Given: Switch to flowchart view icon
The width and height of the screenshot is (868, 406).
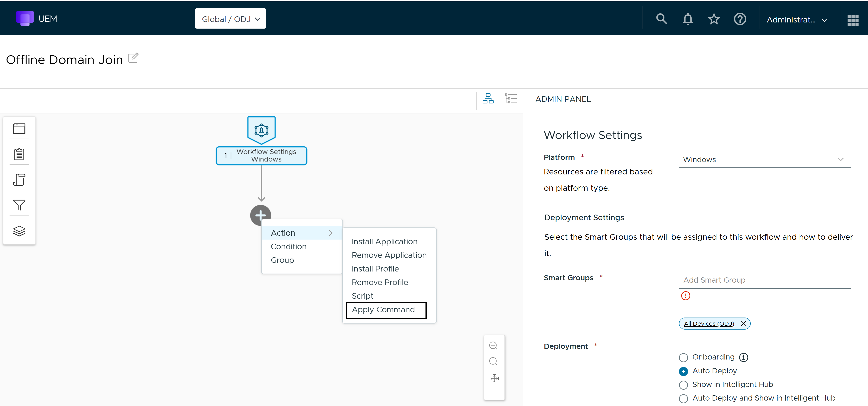Looking at the screenshot, I should point(488,99).
